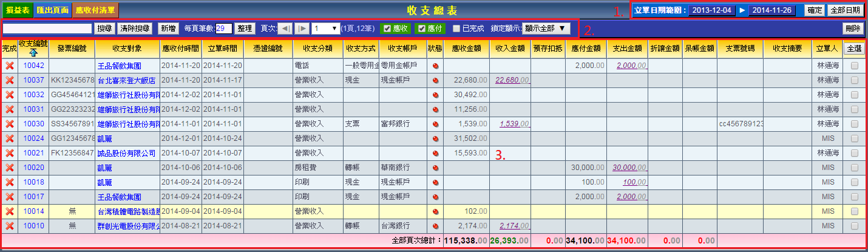This screenshot has height=252, width=868.
Task: Go to next page with the forward arrow
Action: coord(302,29)
